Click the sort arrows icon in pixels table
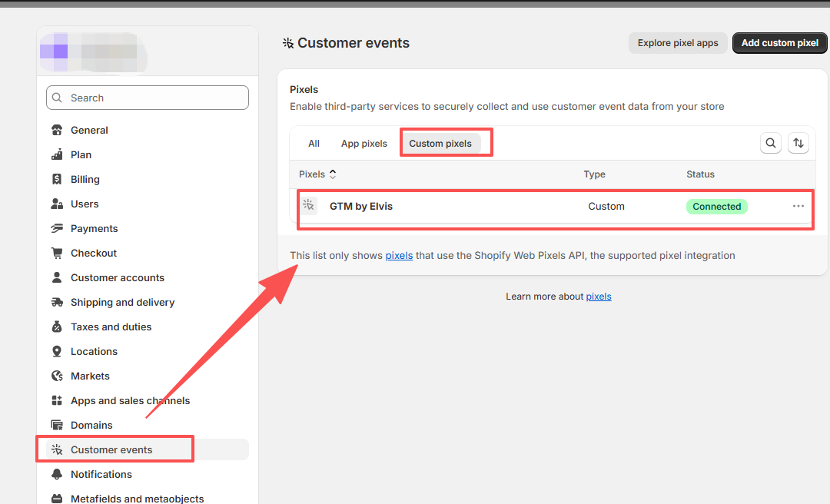The height and width of the screenshot is (504, 830). click(798, 143)
